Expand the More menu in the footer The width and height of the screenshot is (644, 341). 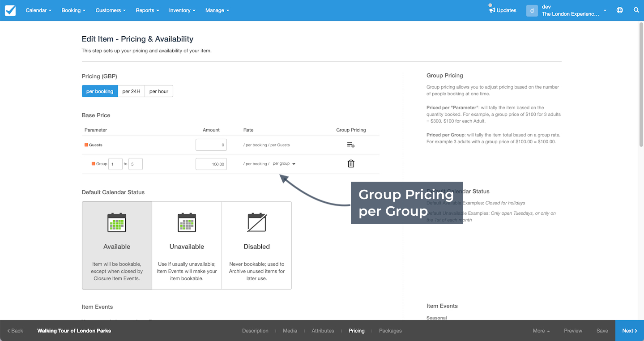tap(541, 331)
